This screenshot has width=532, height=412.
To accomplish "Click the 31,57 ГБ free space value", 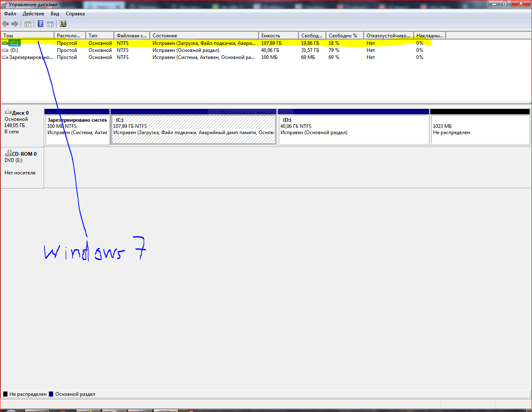I will pos(310,50).
